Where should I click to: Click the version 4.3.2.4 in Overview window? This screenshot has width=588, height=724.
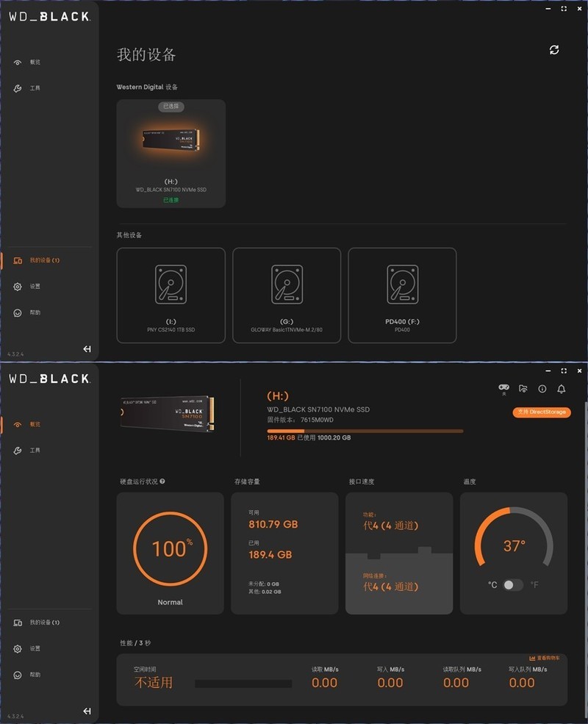pos(15,717)
